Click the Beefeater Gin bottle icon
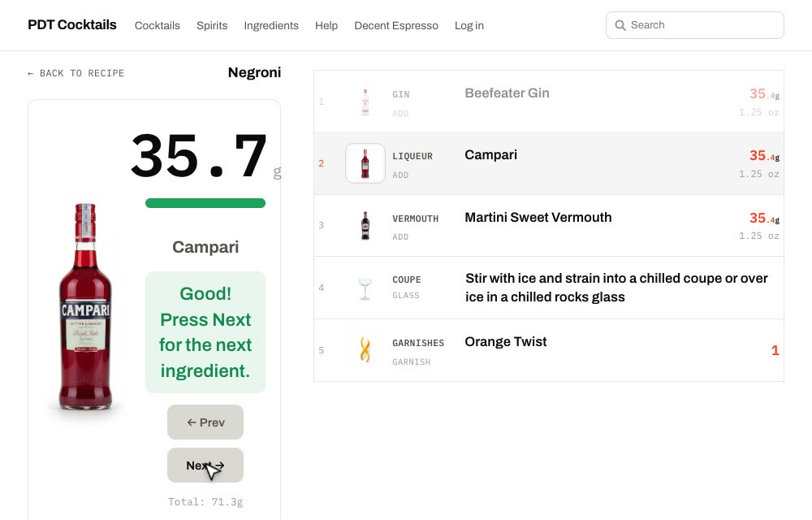This screenshot has height=520, width=812. tap(365, 102)
